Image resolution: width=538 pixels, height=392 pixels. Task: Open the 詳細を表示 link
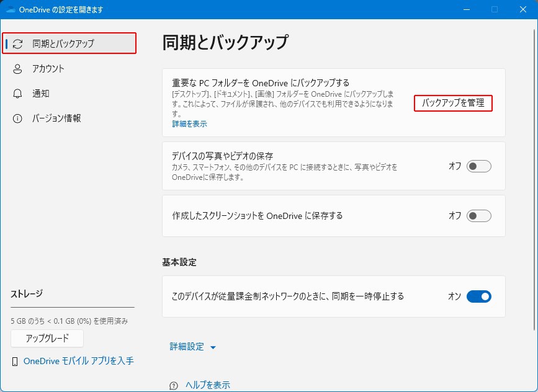(x=189, y=124)
